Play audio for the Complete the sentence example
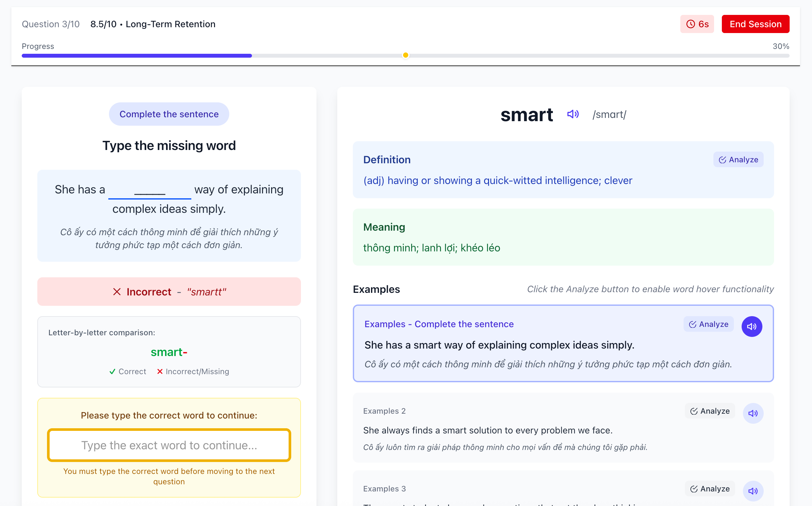The height and width of the screenshot is (506, 812). pyautogui.click(x=751, y=326)
